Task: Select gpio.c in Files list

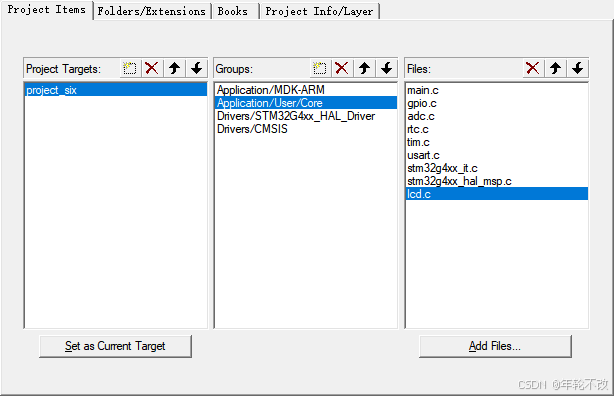Action: click(x=497, y=103)
